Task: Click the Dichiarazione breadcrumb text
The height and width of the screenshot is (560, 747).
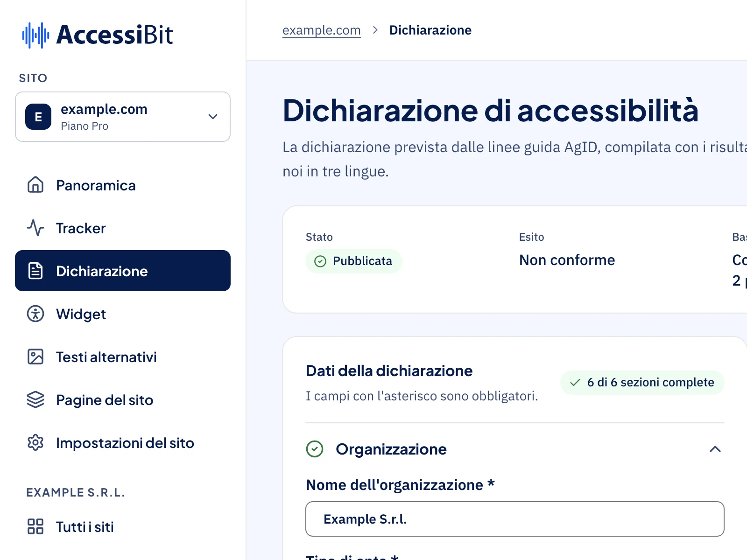Action: click(430, 30)
